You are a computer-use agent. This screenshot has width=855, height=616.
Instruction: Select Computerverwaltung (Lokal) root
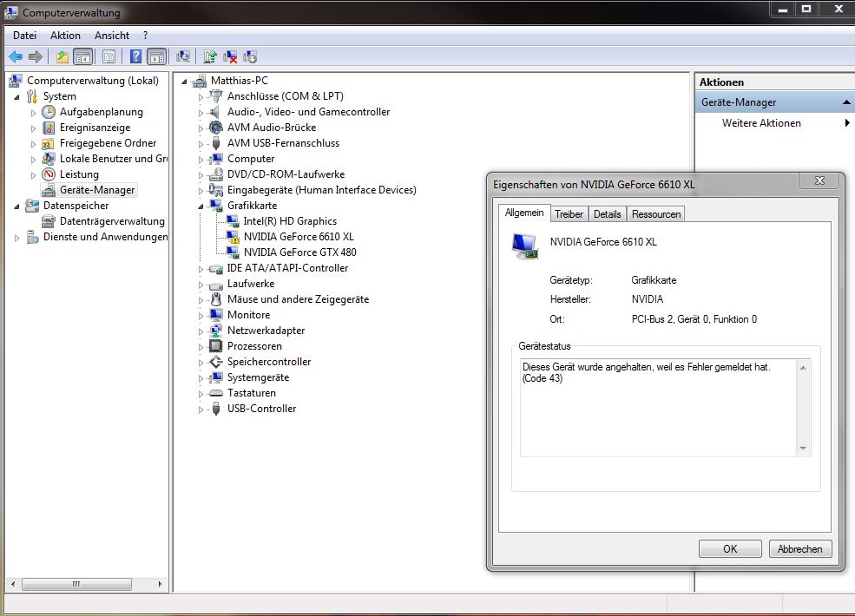[93, 81]
